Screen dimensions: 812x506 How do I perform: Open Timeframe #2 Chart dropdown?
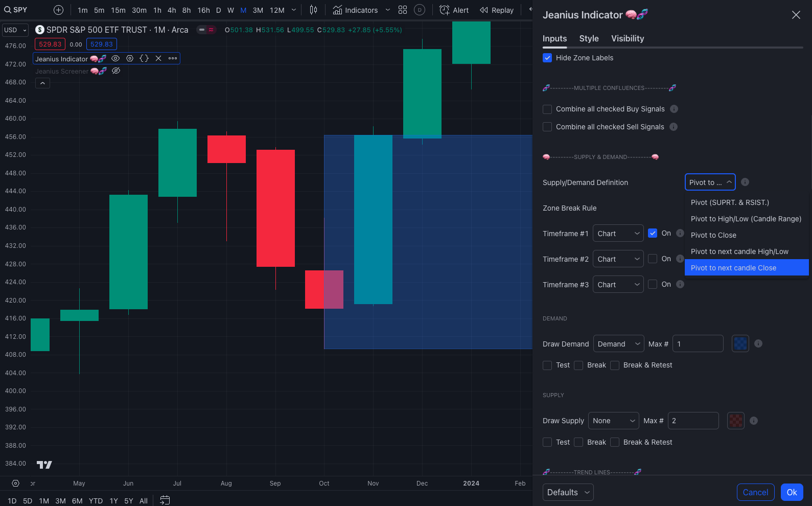click(618, 259)
